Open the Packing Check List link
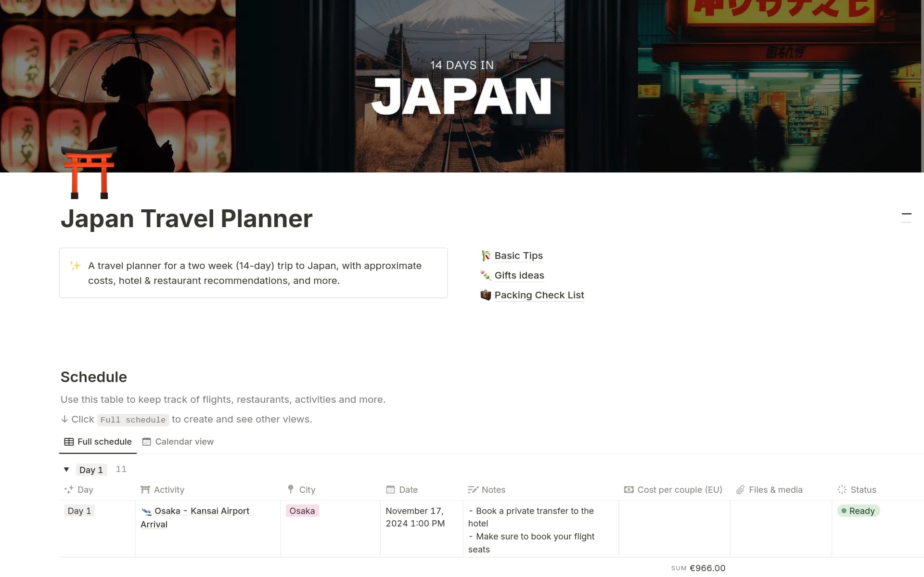The image size is (924, 577). pos(539,295)
